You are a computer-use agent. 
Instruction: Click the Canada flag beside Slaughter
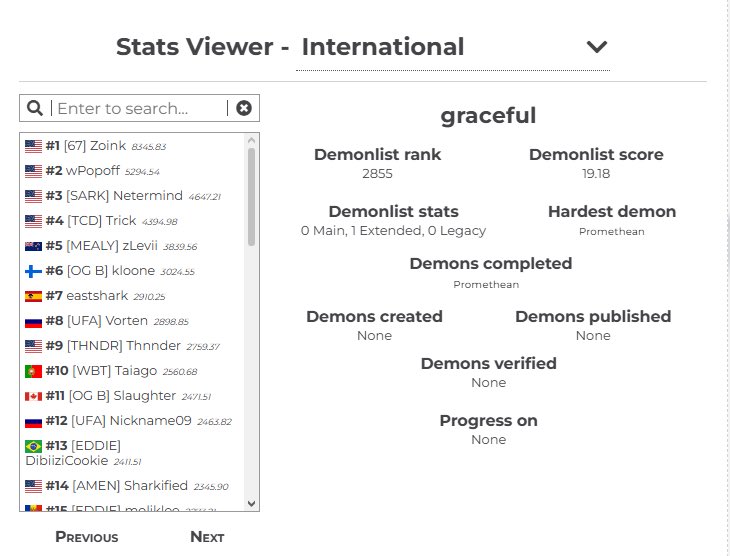[x=33, y=396]
